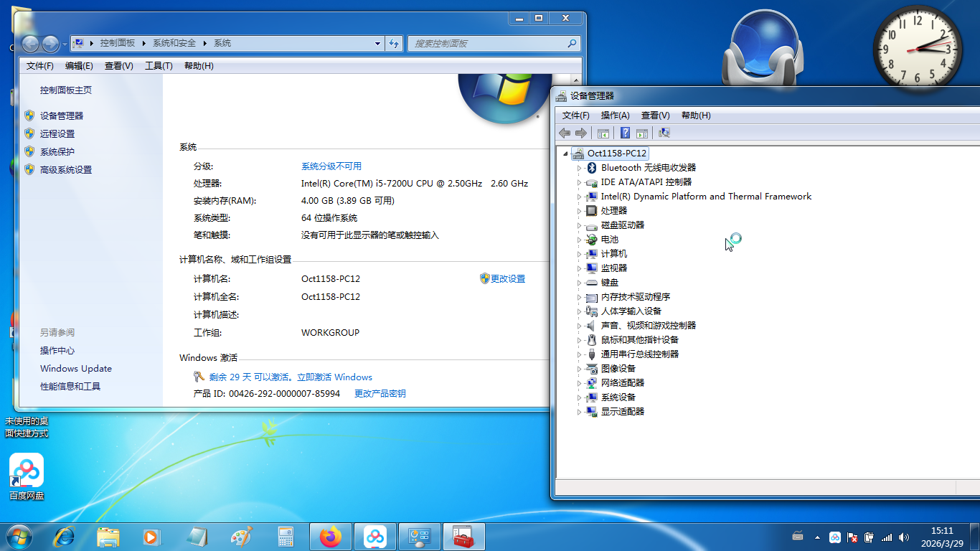This screenshot has height=551, width=980.
Task: Click the refresh button beside the address bar
Action: [394, 43]
